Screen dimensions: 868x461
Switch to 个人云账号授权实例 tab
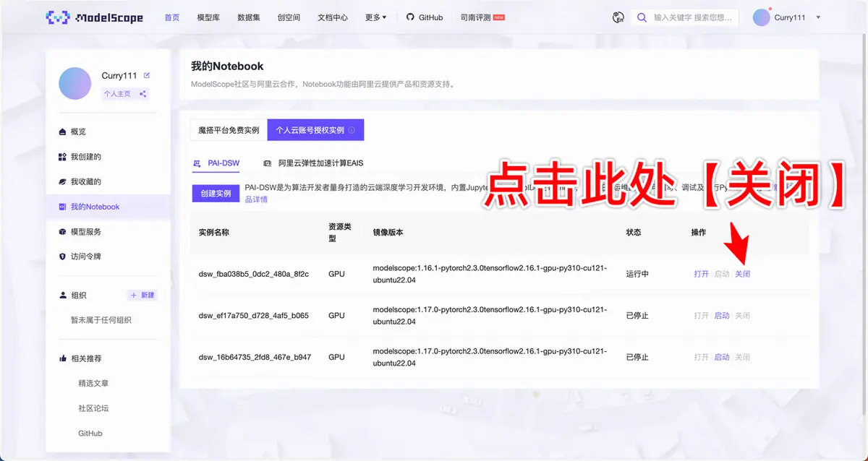(315, 130)
